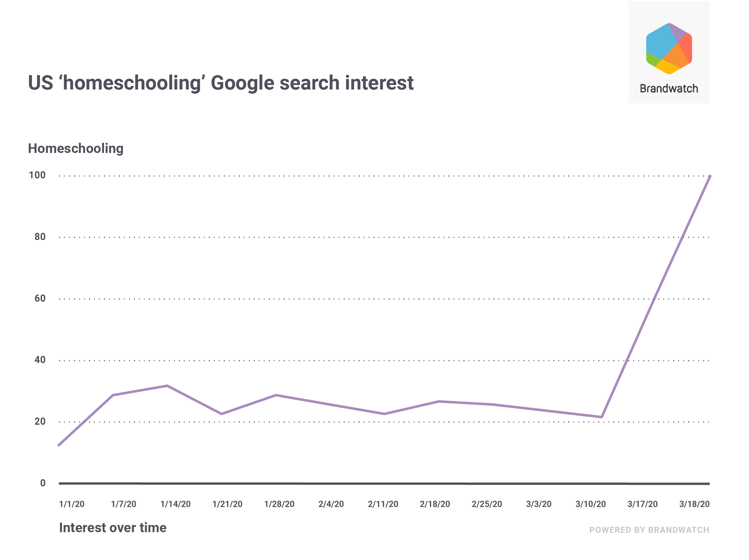The height and width of the screenshot is (560, 749).
Task: Select the 3/10/20 date on the axis
Action: pyautogui.click(x=591, y=504)
